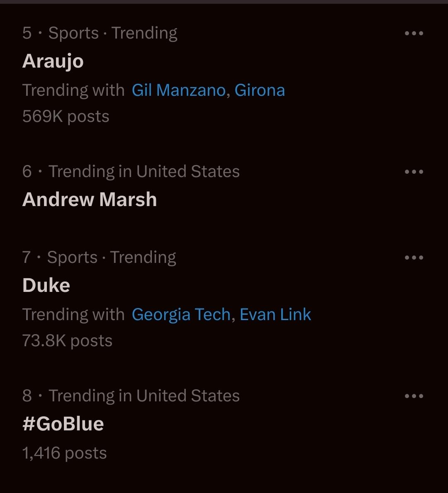Open the Andrew Marsh trending topic
Image resolution: width=448 pixels, height=493 pixels.
click(90, 199)
